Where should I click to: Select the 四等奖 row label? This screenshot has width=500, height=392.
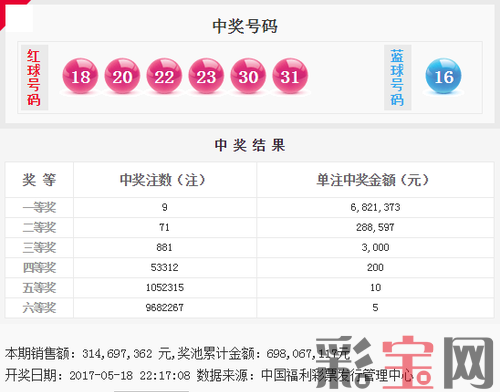click(39, 267)
